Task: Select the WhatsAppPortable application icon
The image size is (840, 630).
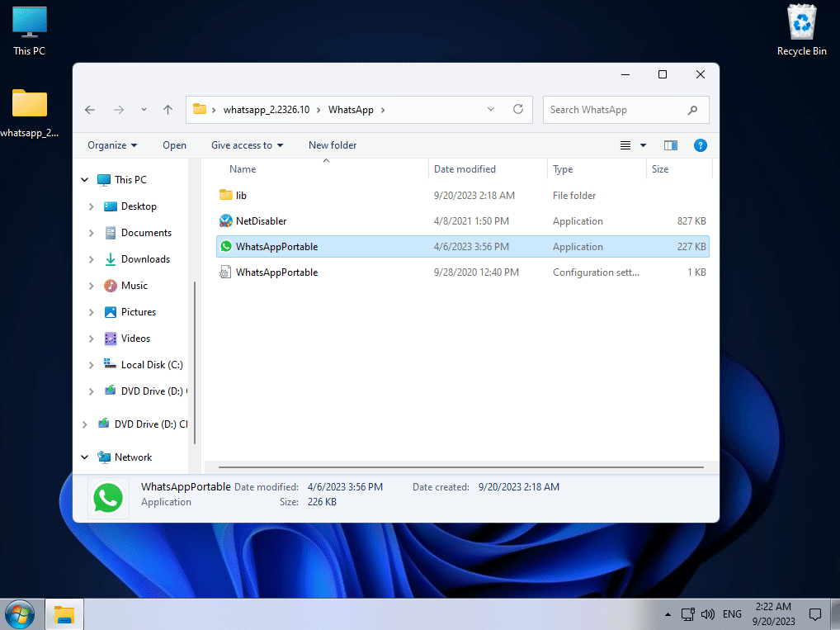Action: tap(225, 246)
